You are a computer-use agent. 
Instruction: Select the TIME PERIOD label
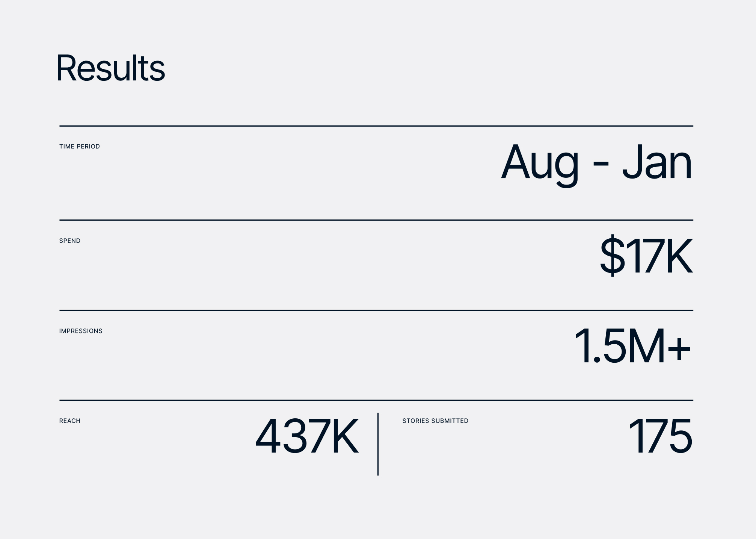tap(80, 147)
